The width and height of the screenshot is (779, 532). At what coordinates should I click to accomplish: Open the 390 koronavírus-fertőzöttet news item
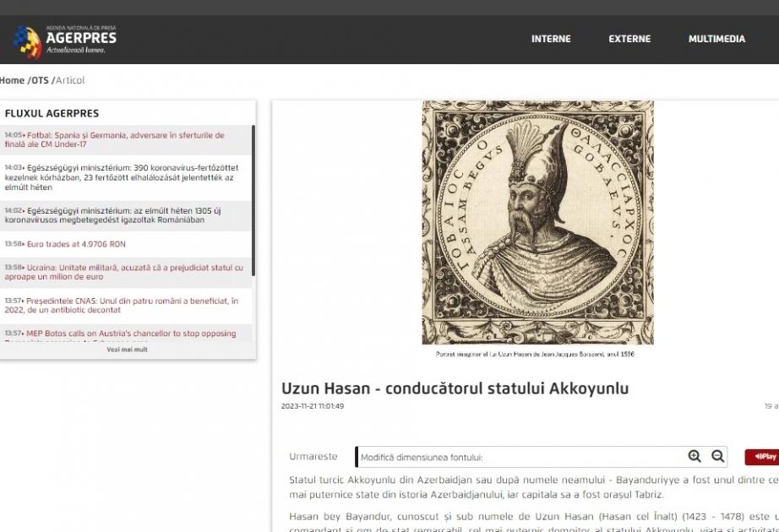tap(122, 177)
